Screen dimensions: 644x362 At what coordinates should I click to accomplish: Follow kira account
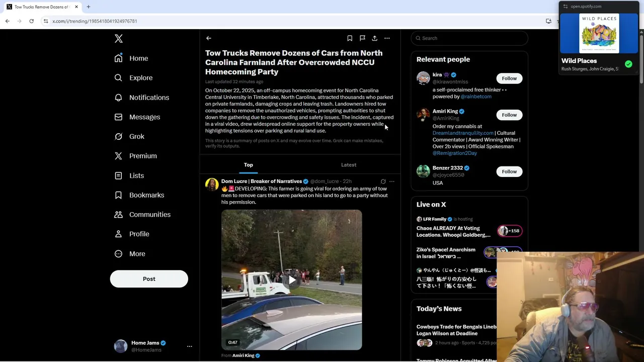(509, 78)
